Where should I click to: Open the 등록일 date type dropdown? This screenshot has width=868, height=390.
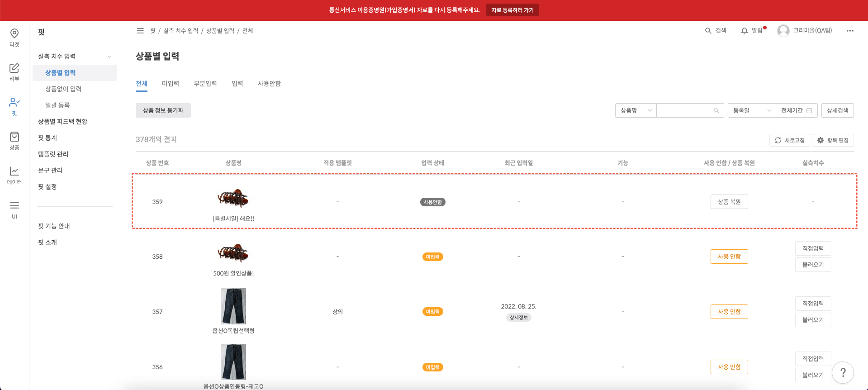(x=751, y=110)
